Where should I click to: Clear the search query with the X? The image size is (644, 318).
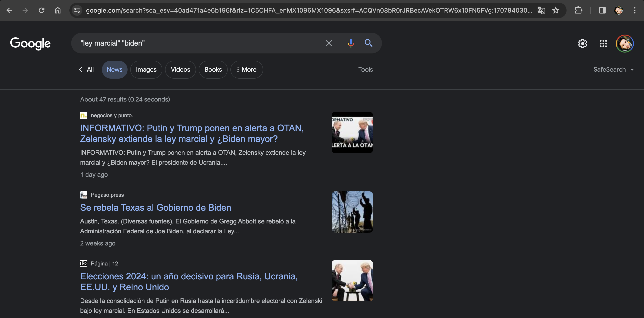329,43
